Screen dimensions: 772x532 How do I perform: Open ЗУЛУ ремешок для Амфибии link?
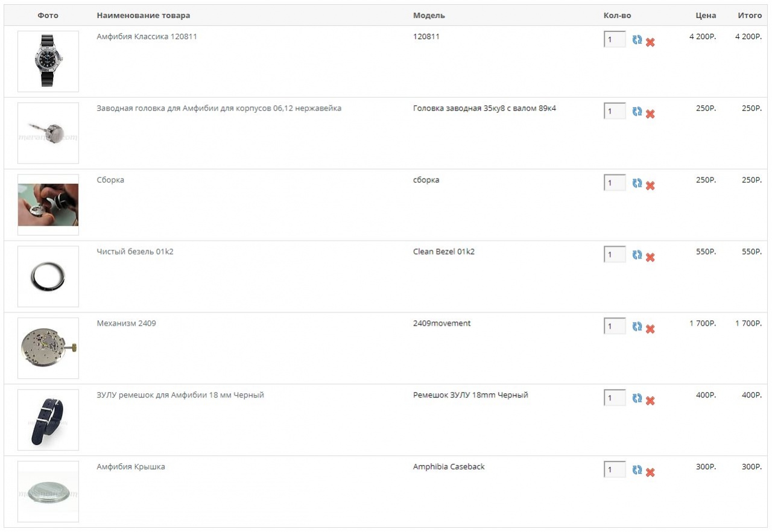(180, 395)
